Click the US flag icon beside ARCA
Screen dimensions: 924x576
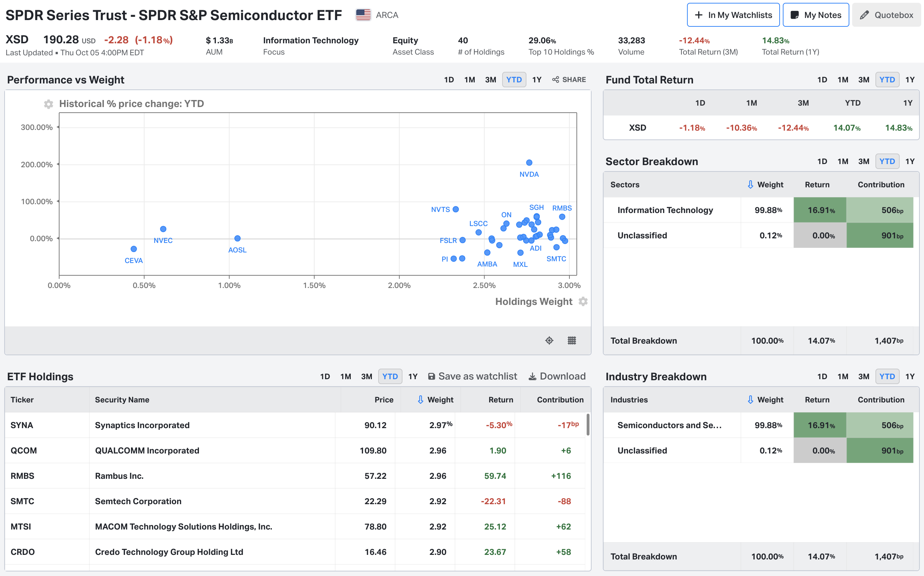point(363,15)
